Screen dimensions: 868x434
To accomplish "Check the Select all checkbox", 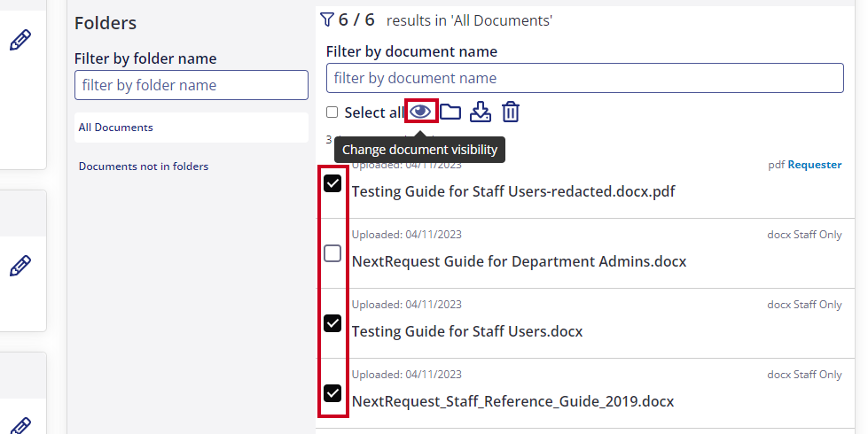I will 332,112.
